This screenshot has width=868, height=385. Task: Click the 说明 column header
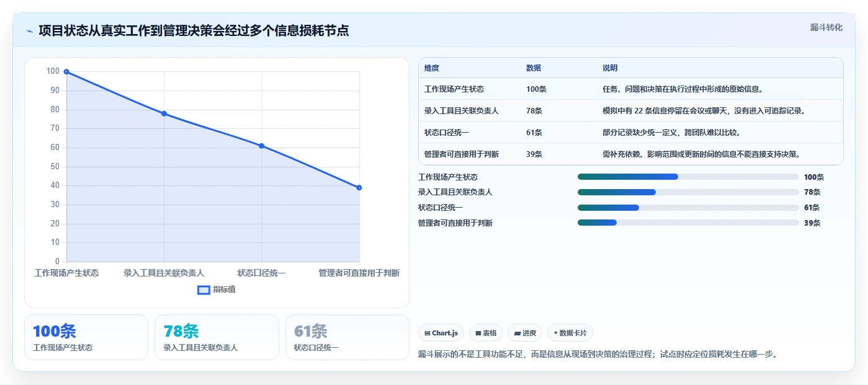(610, 68)
